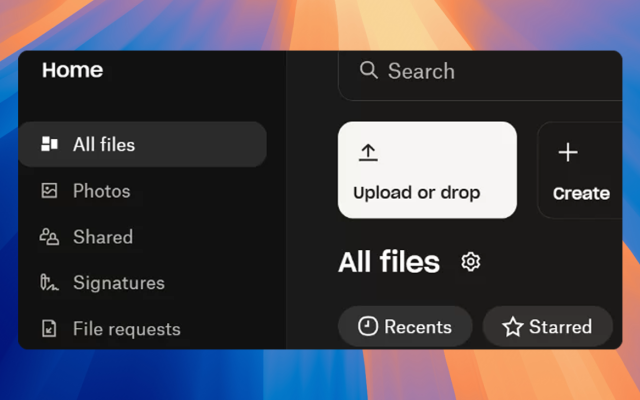The image size is (640, 400).
Task: Filter by Starred chip label
Action: (560, 327)
